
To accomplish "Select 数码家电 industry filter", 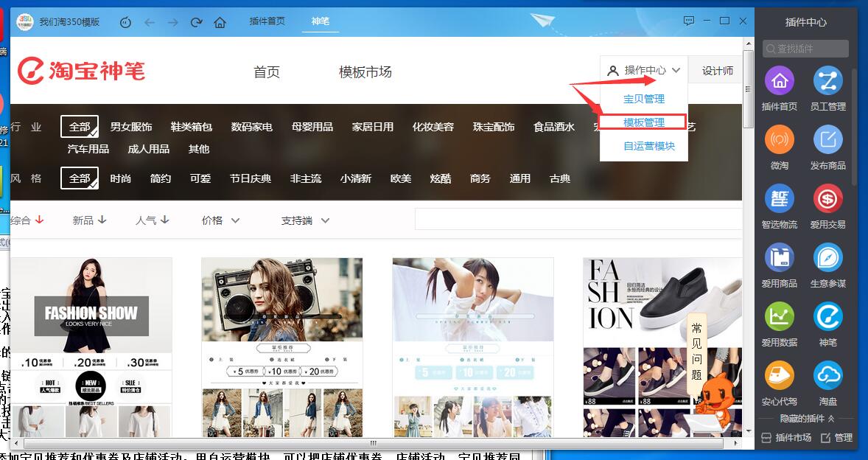I will (252, 127).
